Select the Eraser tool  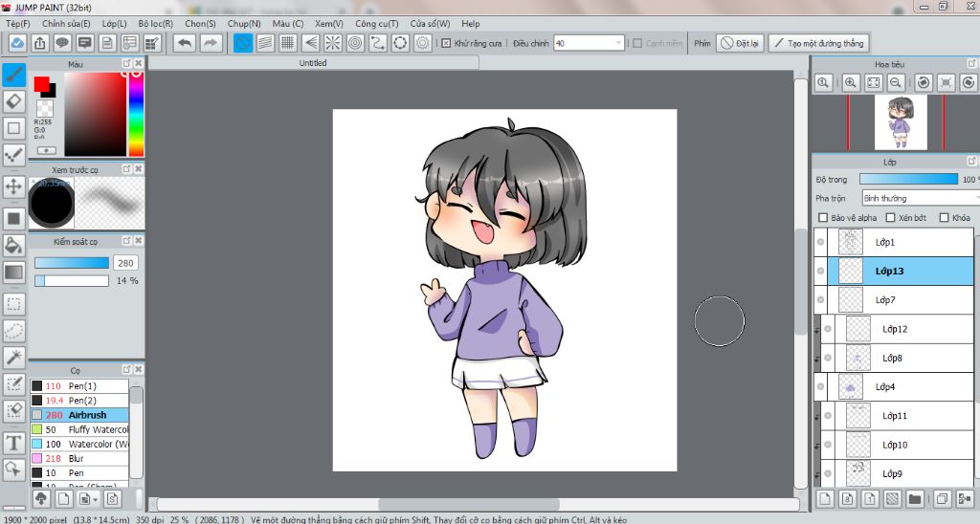pos(13,101)
